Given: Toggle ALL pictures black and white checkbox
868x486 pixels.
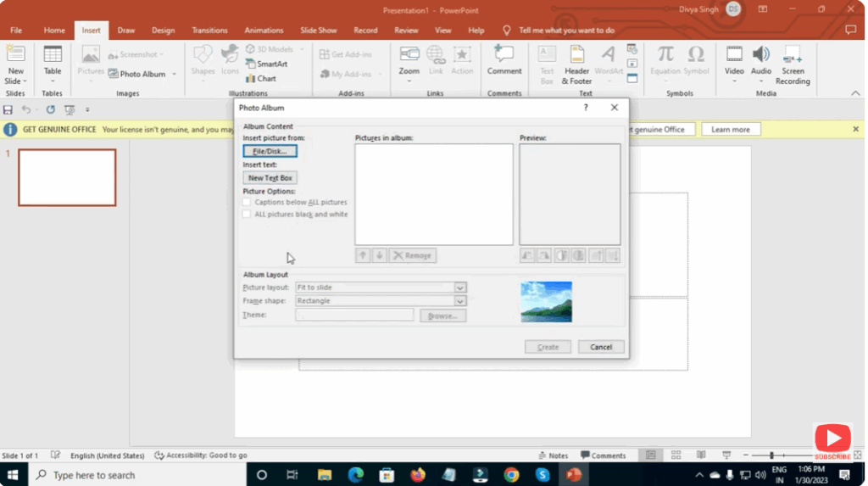Looking at the screenshot, I should pyautogui.click(x=247, y=215).
